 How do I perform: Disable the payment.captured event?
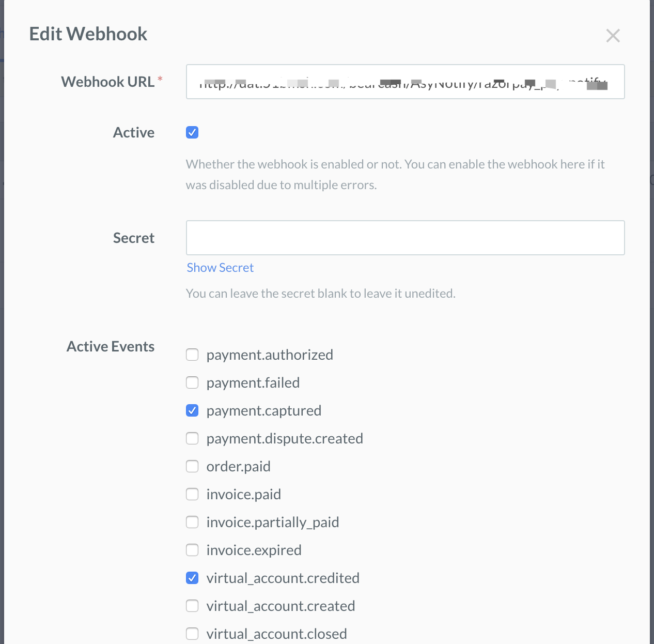pos(192,410)
